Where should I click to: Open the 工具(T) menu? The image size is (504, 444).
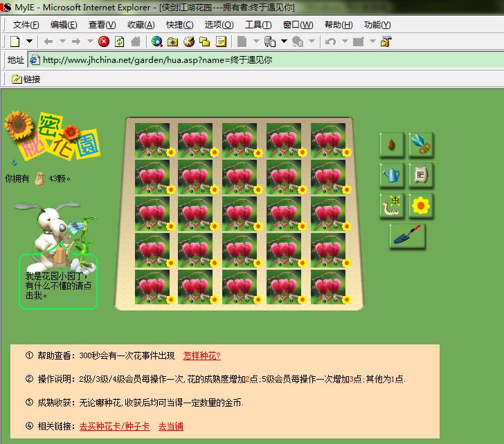[x=258, y=25]
